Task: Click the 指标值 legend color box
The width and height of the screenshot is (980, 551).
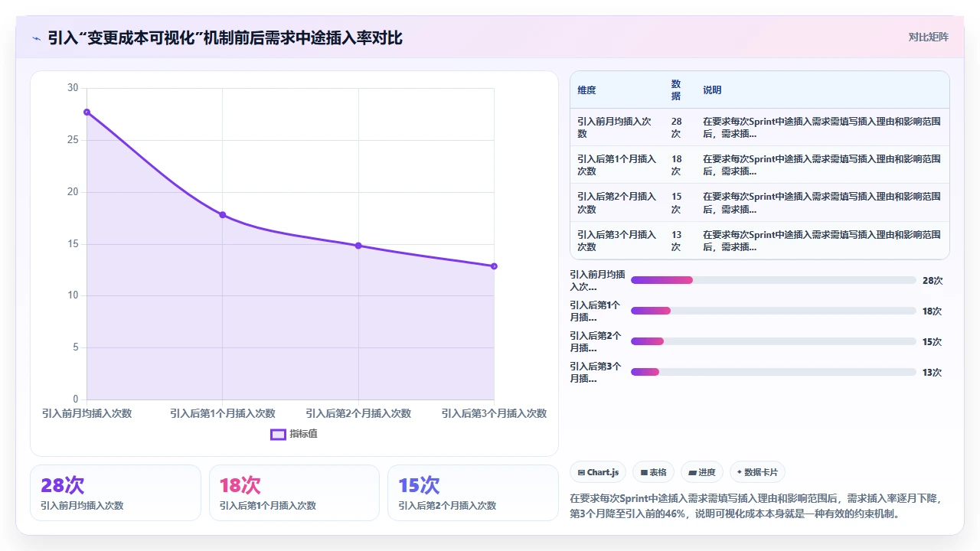Action: (278, 434)
